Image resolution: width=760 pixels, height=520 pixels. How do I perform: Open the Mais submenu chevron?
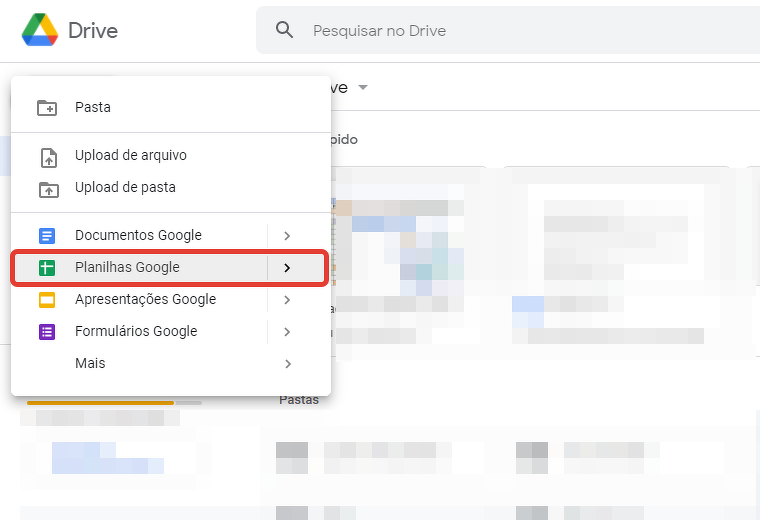pyautogui.click(x=287, y=364)
